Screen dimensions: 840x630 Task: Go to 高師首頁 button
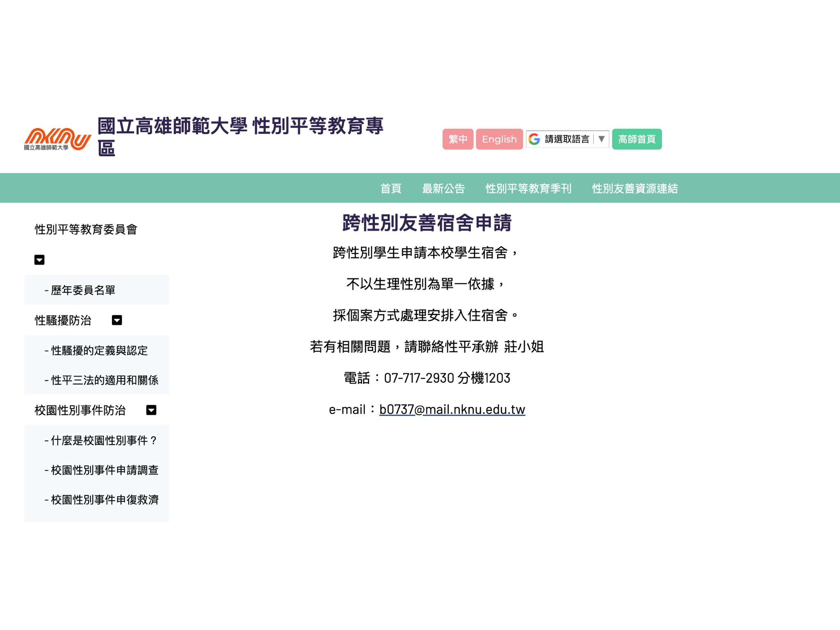coord(637,139)
